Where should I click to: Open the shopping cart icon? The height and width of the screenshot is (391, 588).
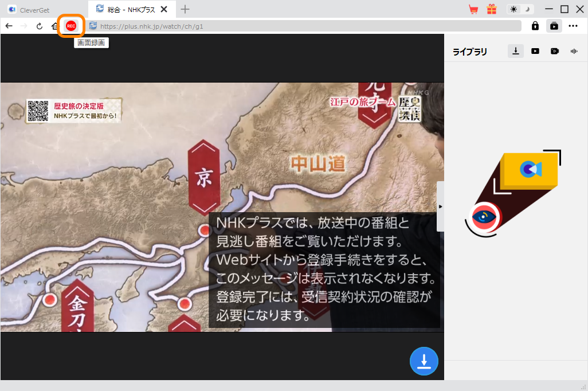[x=473, y=9]
